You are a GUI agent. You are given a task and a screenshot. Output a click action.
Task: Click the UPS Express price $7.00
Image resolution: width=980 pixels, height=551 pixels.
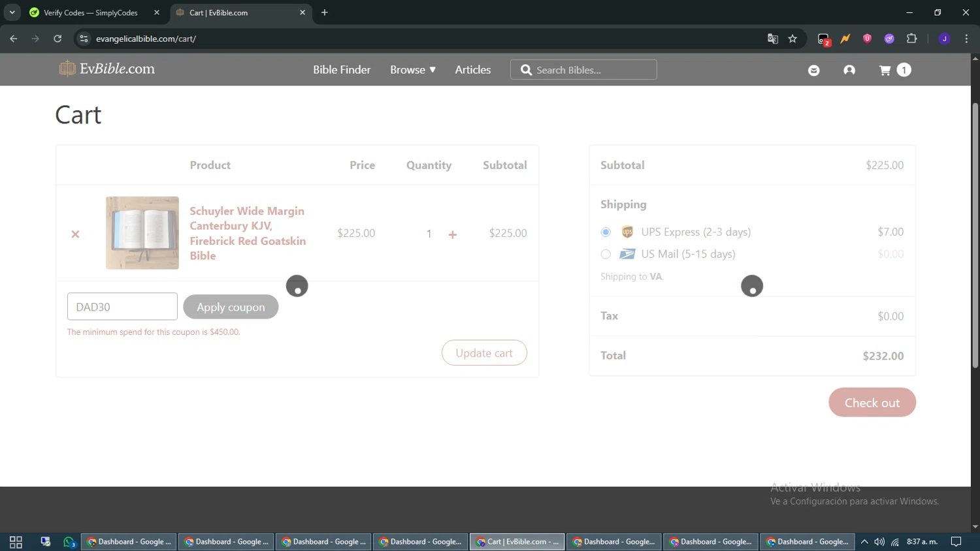[x=890, y=232]
